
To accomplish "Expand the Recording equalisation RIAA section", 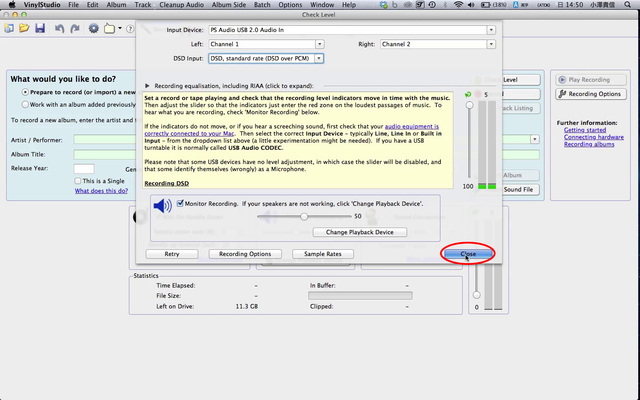I will (149, 87).
